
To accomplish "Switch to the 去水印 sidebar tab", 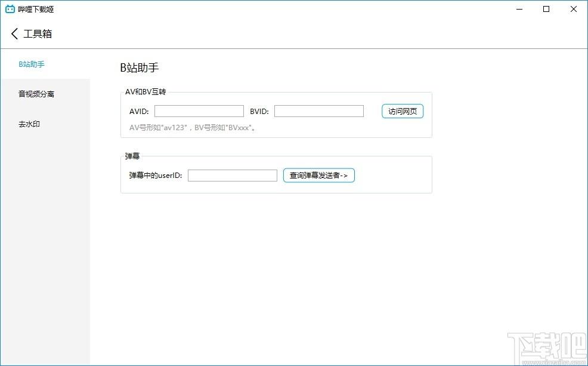I will 45,124.
